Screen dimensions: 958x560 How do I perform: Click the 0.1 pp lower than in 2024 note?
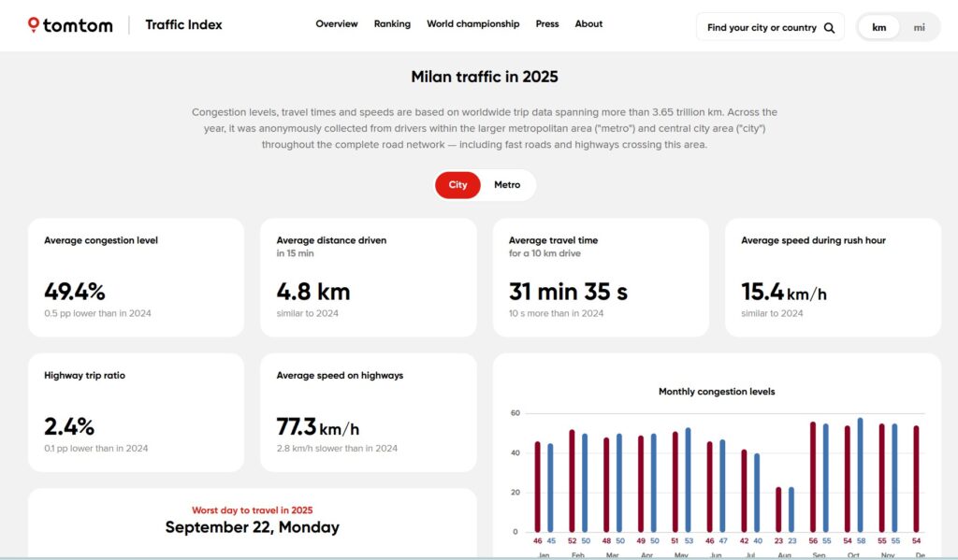[x=96, y=448]
